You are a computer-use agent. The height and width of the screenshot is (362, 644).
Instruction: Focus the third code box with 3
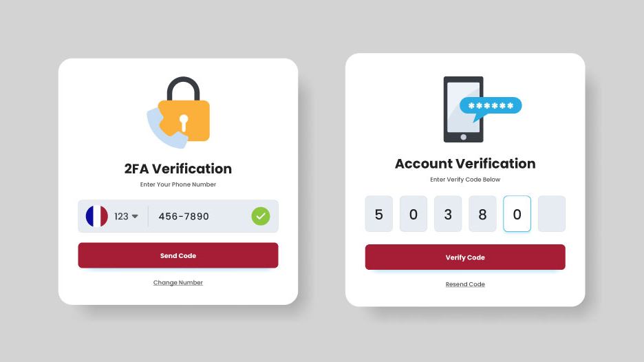(x=448, y=213)
